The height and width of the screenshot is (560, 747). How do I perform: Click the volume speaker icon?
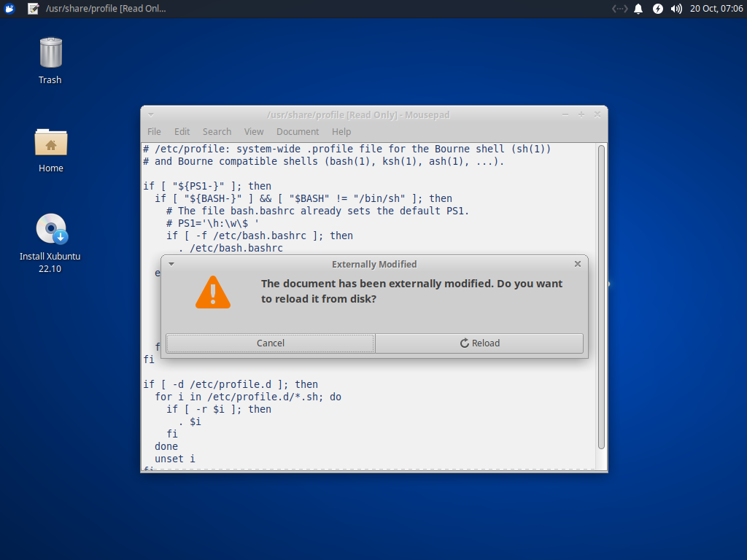pos(676,9)
